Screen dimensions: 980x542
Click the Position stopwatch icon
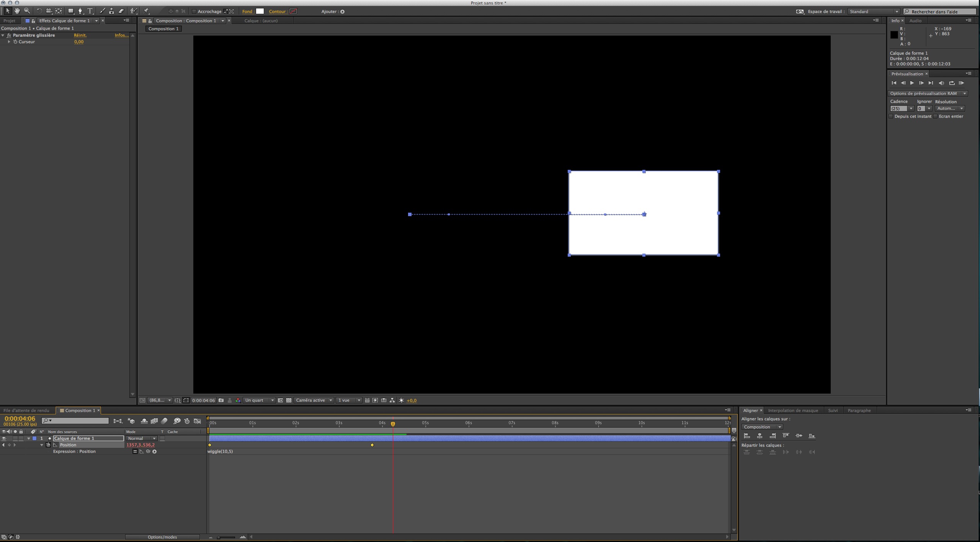(x=48, y=445)
